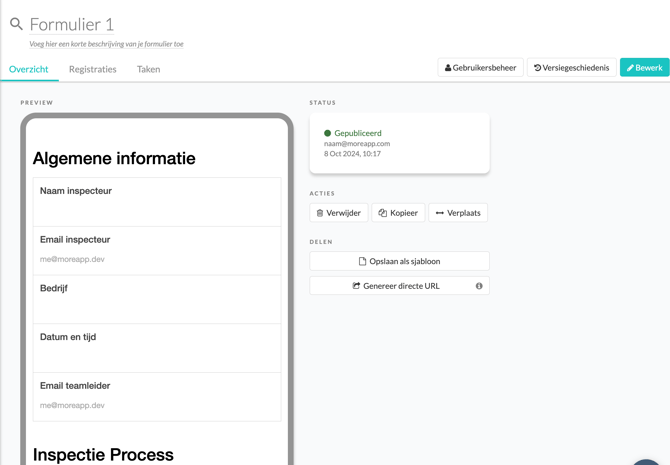
Task: Delete the form with Verwijder
Action: tap(339, 213)
